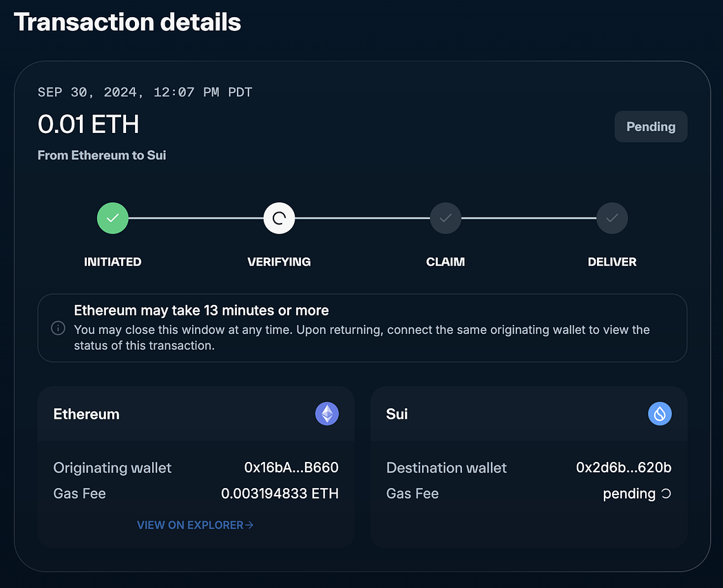The image size is (723, 588).
Task: Click the destination wallet address 0x2d6b...620b
Action: pyautogui.click(x=624, y=468)
